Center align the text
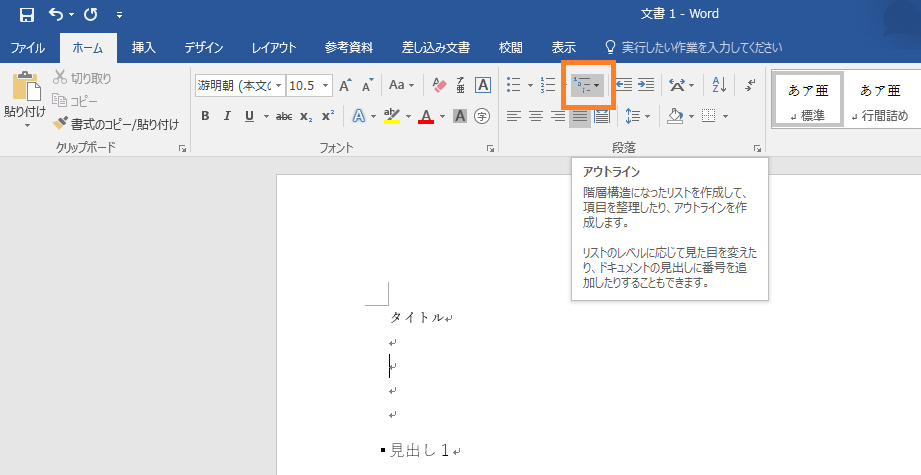This screenshot has height=475, width=921. [x=536, y=116]
